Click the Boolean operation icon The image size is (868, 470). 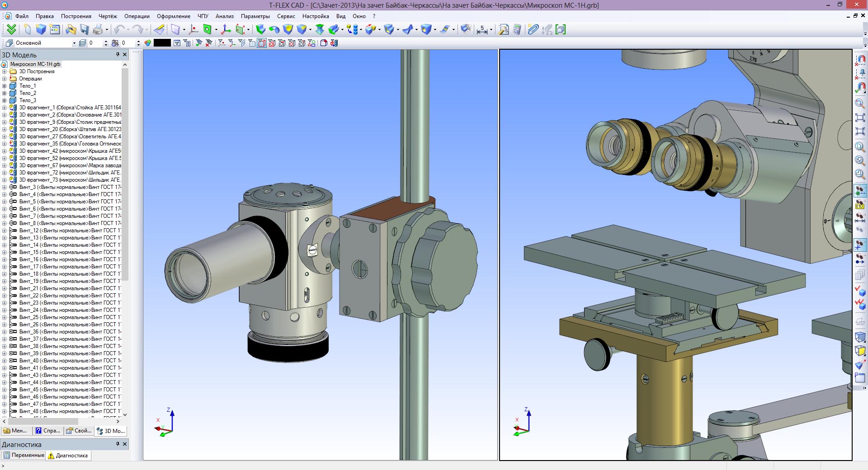pyautogui.click(x=288, y=29)
